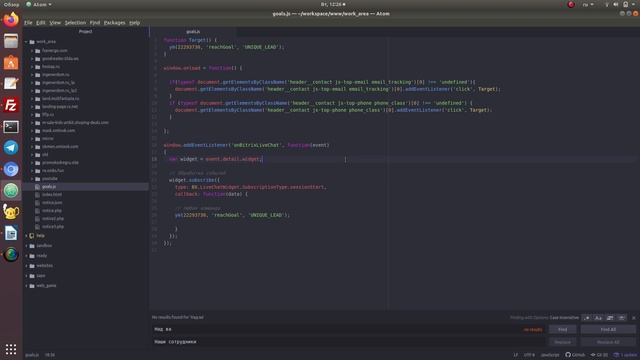Click the 1 update package indicator
The height and width of the screenshot is (360, 640).
[x=625, y=355]
